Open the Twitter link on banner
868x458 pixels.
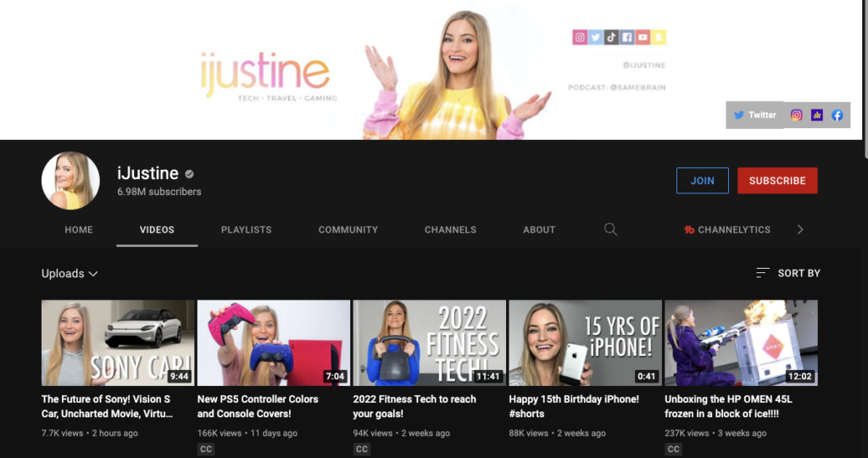click(754, 115)
